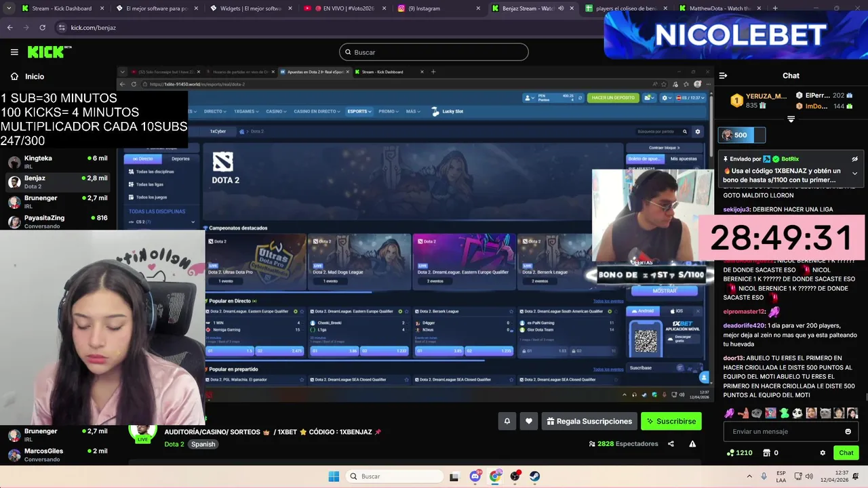Image resolution: width=868 pixels, height=488 pixels.
Task: Open Task View on the taskbar
Action: [454, 476]
